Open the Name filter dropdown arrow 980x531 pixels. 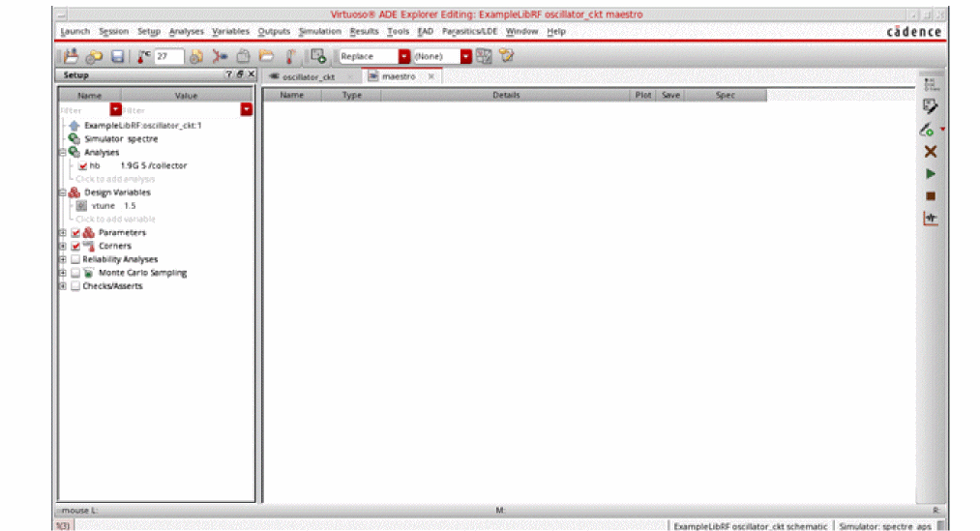pos(116,110)
